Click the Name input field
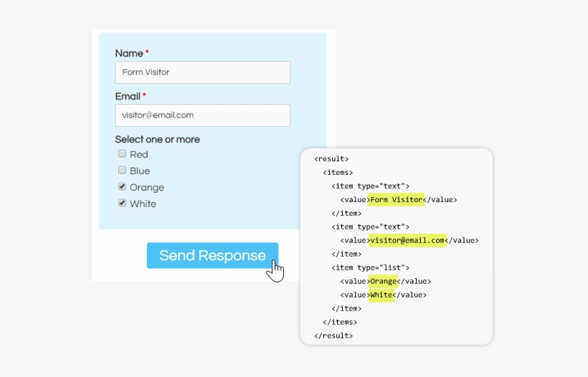Image resolution: width=588 pixels, height=377 pixels. tap(202, 72)
